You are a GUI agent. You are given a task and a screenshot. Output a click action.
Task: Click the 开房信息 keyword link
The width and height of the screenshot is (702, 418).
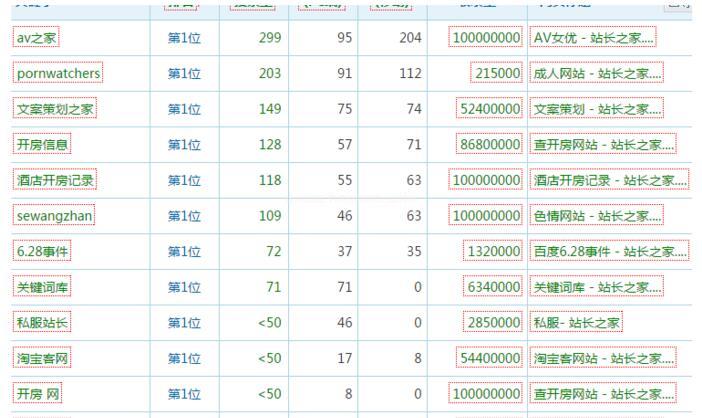(x=42, y=145)
